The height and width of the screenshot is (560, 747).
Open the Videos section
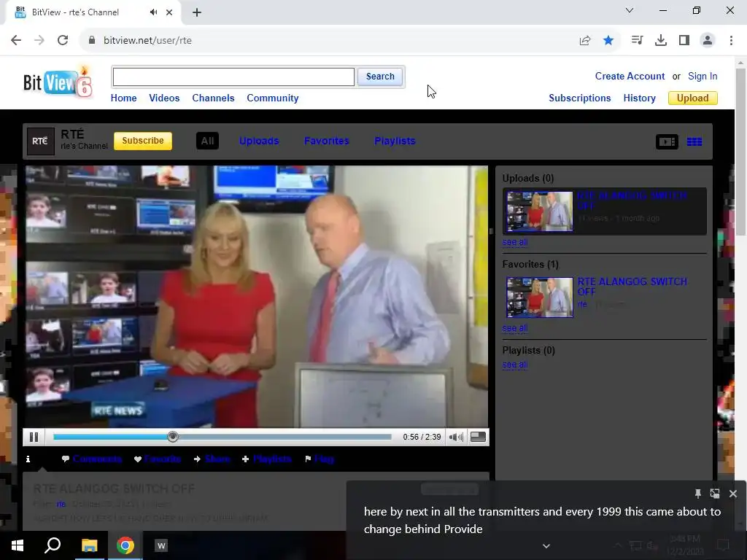[x=164, y=98]
